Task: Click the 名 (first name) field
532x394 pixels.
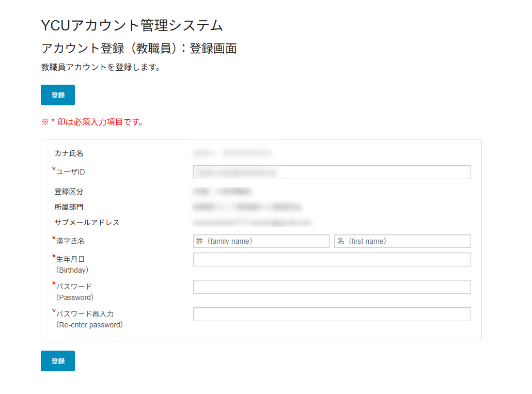Action: click(402, 241)
